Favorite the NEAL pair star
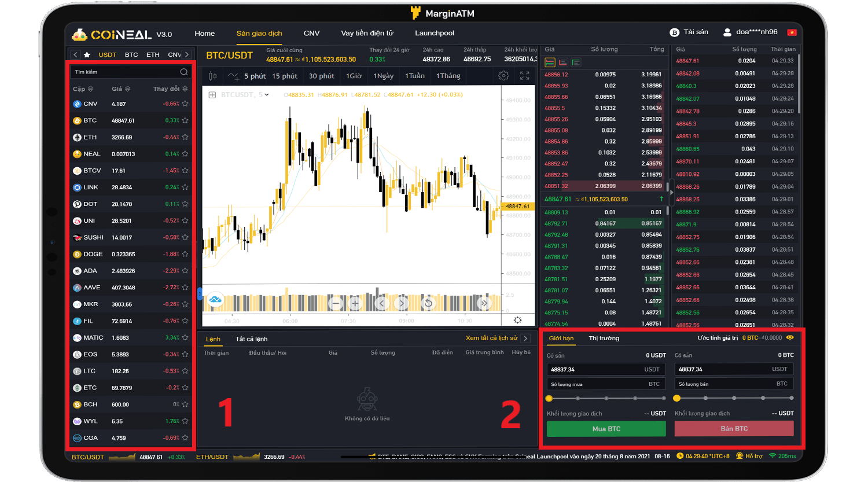This screenshot has width=868, height=482. click(x=185, y=154)
